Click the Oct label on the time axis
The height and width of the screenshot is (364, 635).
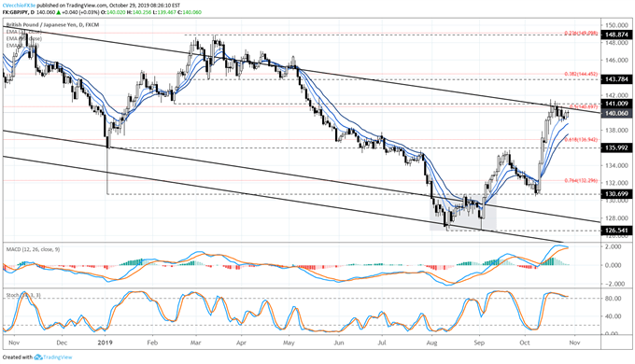point(525,343)
